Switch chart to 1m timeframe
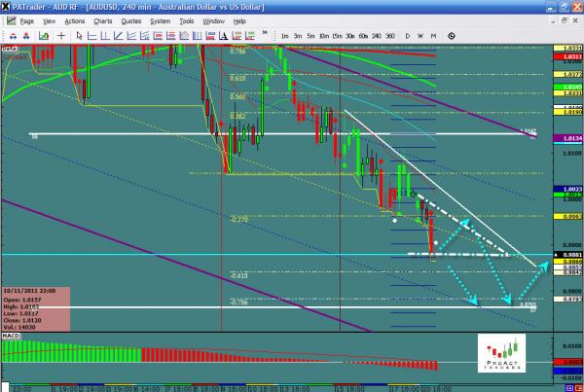 [284, 34]
